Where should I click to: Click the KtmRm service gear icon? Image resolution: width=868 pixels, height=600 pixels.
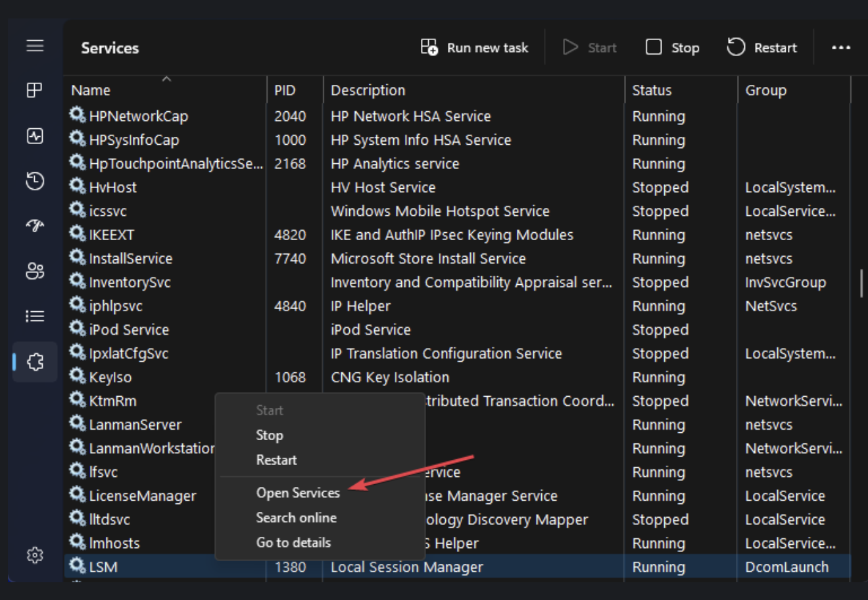tap(78, 399)
